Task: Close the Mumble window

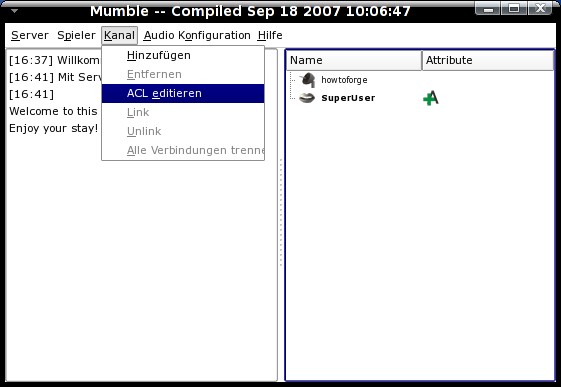Action: pyautogui.click(x=540, y=9)
